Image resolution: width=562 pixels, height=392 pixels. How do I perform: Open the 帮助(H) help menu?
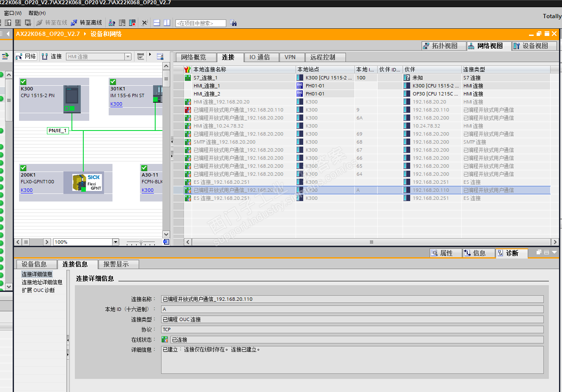pyautogui.click(x=37, y=13)
